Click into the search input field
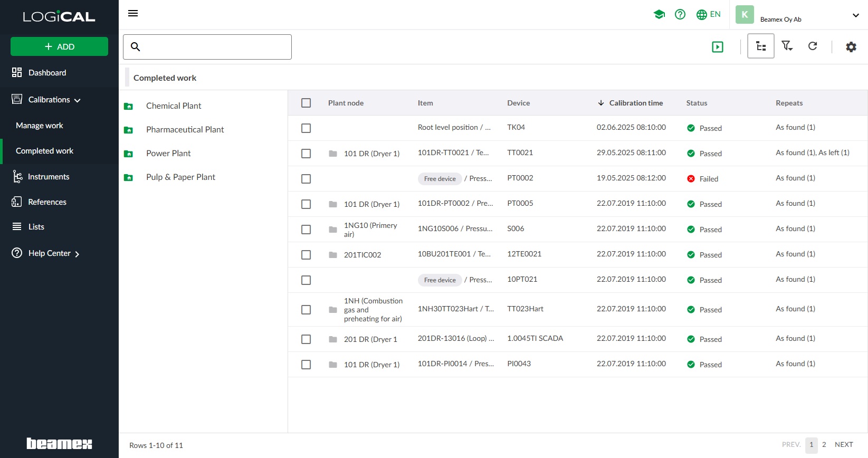This screenshot has width=868, height=458. point(207,47)
